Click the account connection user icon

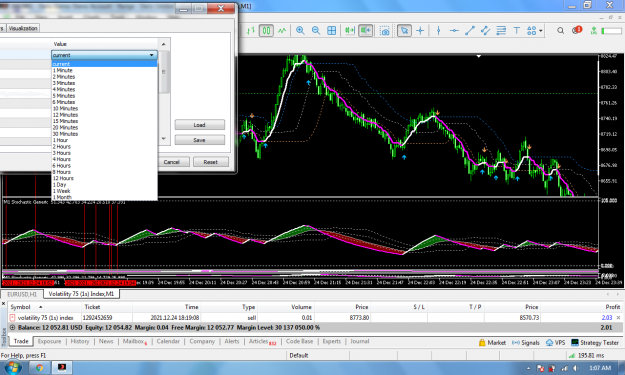pyautogui.click(x=594, y=31)
